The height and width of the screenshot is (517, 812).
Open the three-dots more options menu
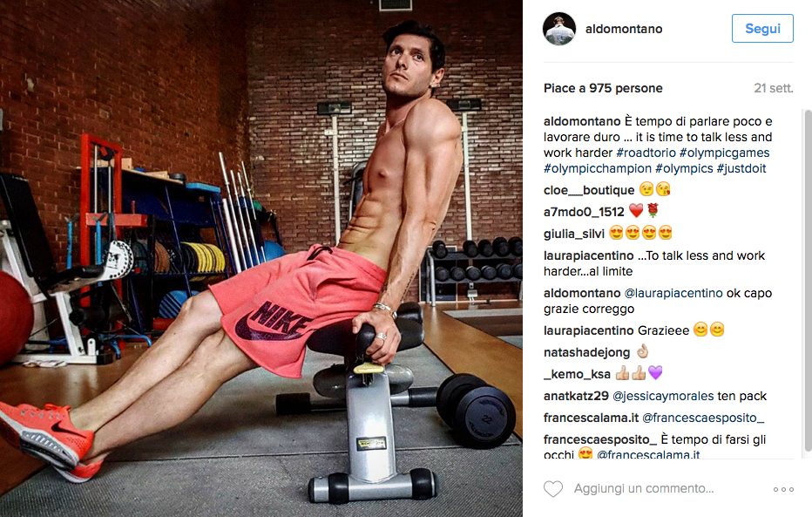point(783,489)
